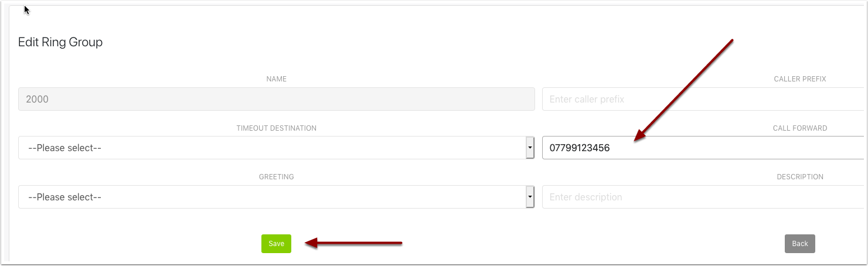Viewport: 868px width, 266px height.
Task: Click the DESCRIPTION label
Action: [799, 177]
